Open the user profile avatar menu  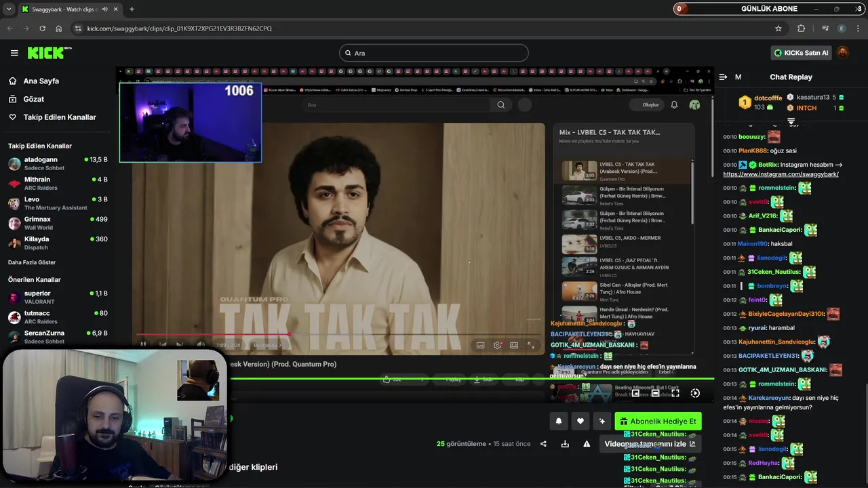843,53
